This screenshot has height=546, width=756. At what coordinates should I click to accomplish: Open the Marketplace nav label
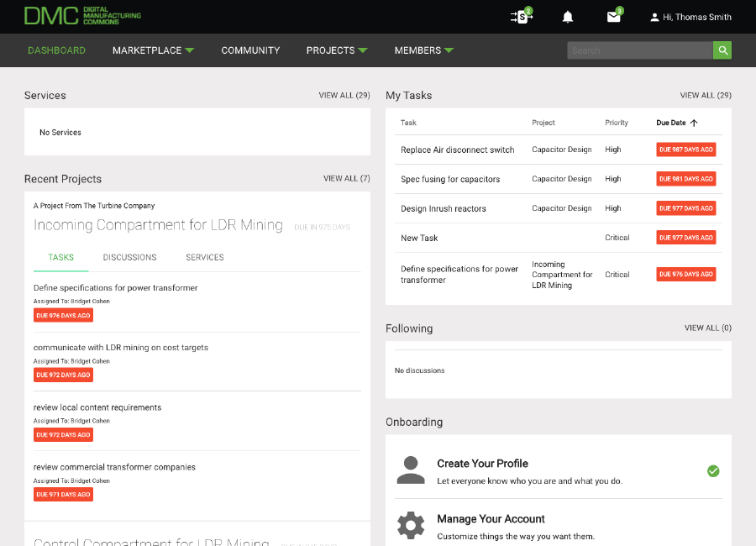point(147,50)
